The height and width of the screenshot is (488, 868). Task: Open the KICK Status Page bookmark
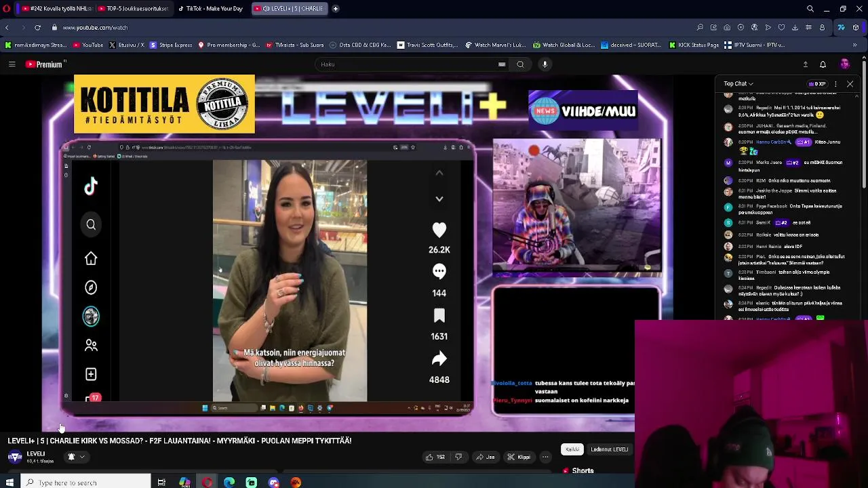click(x=694, y=45)
